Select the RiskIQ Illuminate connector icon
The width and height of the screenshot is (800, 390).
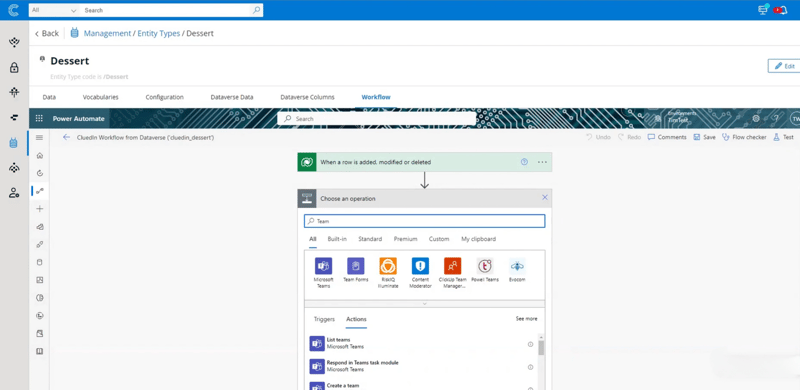[x=388, y=266]
